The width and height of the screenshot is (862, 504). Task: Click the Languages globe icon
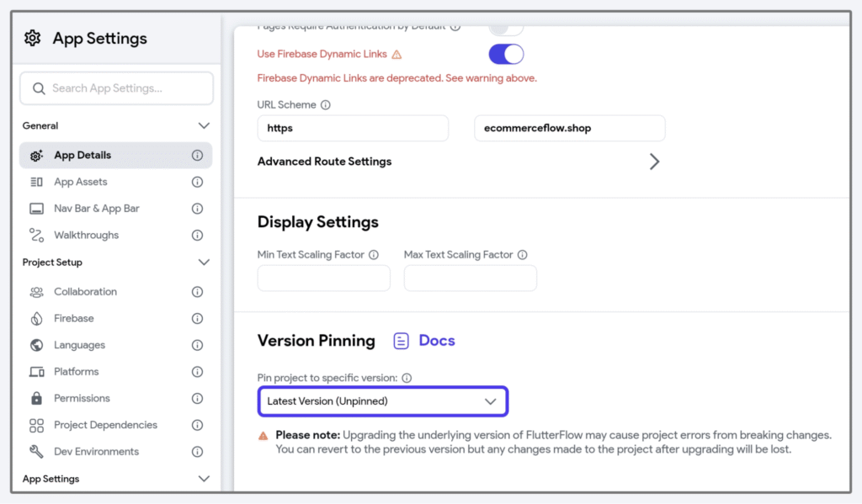tap(36, 345)
